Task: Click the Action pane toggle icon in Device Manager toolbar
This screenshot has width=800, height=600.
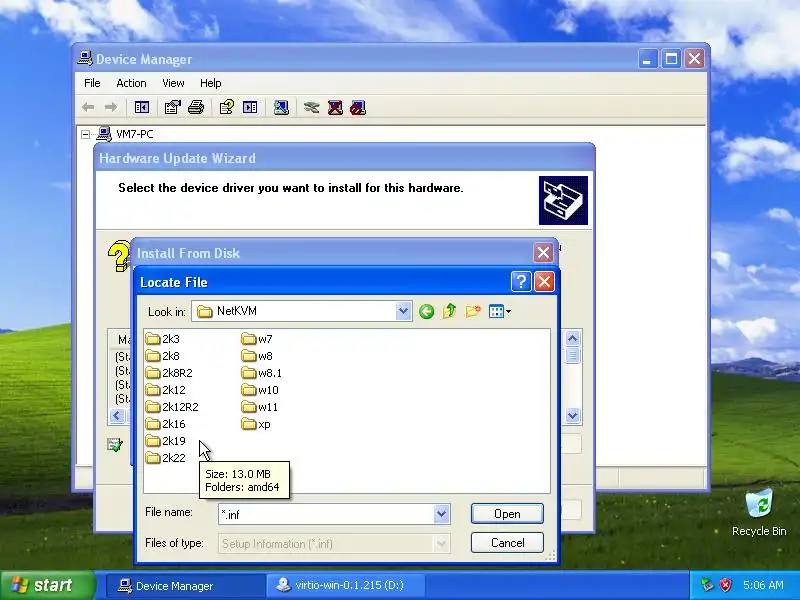Action: click(250, 107)
